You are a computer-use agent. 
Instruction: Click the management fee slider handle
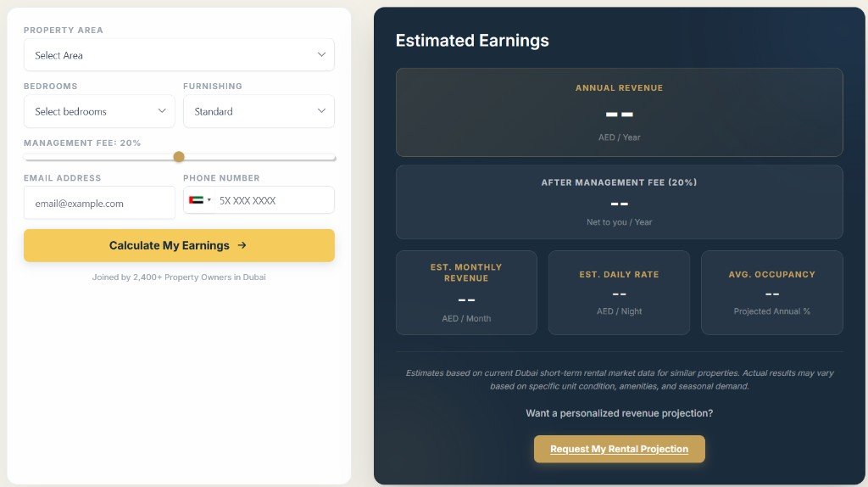click(179, 156)
